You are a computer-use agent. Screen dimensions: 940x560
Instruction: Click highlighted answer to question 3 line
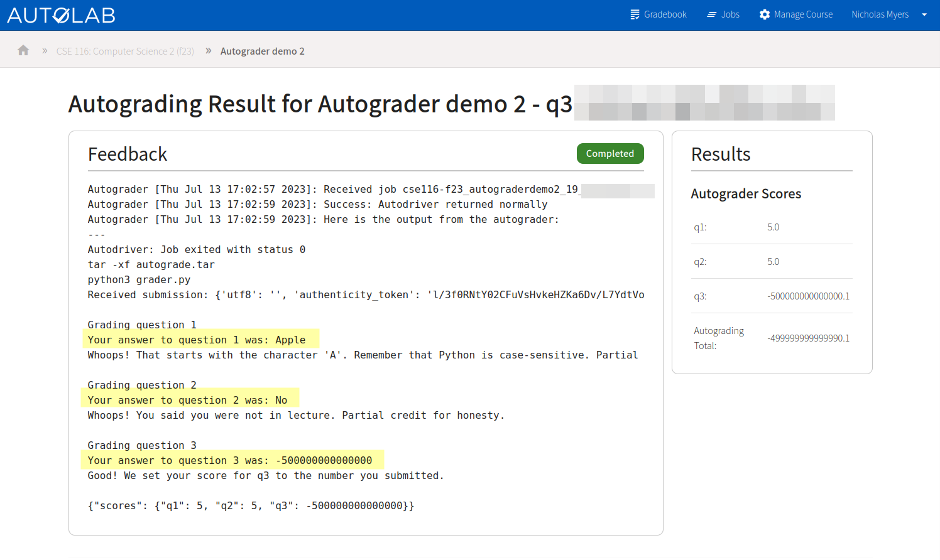[230, 460]
